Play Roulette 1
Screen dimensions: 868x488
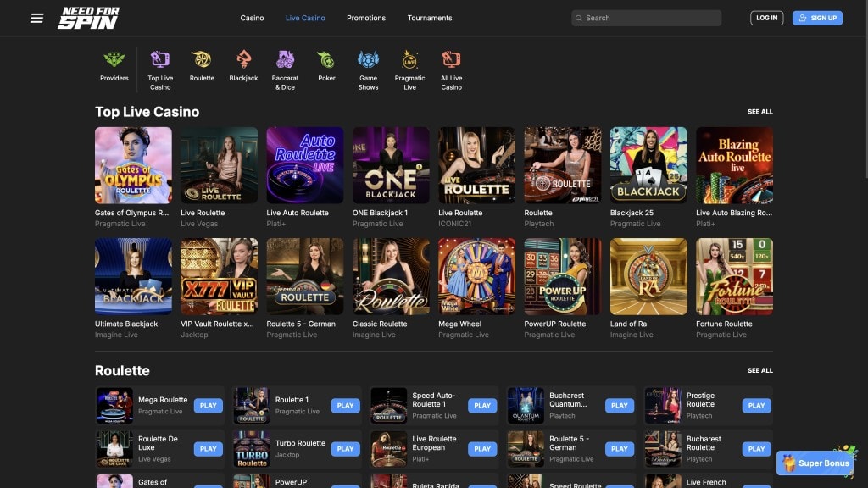[346, 406]
